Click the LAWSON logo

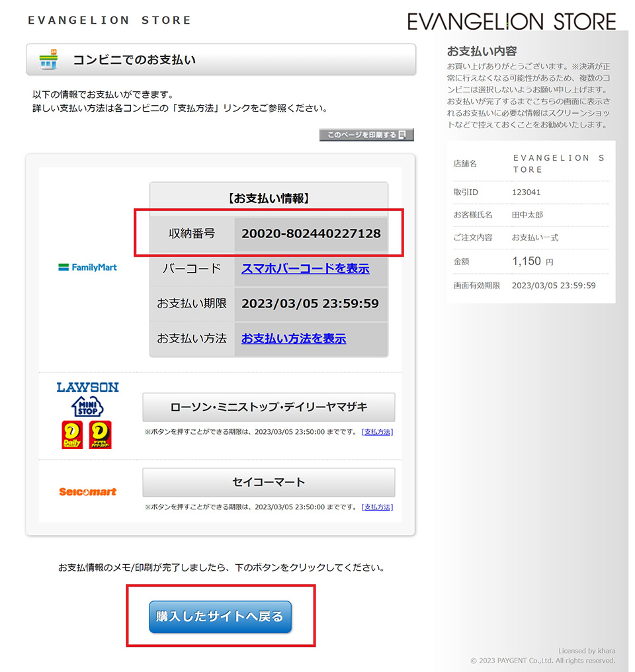click(x=88, y=388)
